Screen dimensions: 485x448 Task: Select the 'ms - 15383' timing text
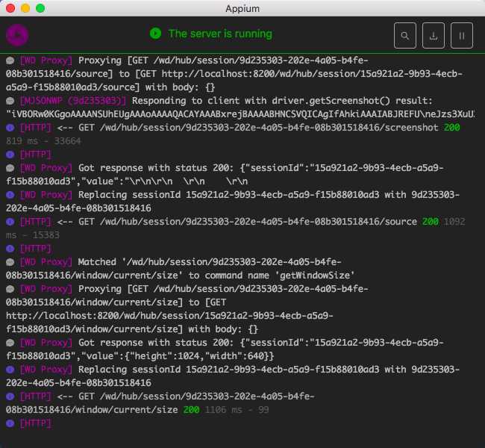(x=33, y=235)
